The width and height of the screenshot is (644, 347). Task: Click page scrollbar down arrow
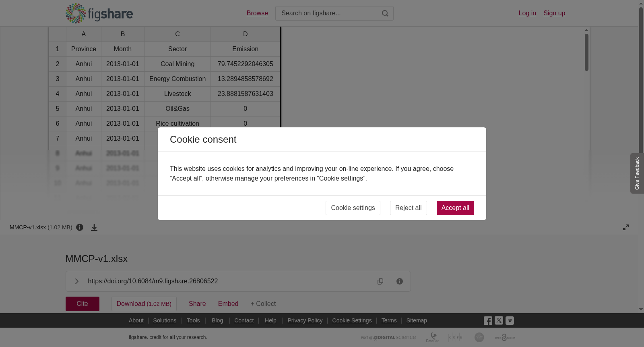tap(641, 310)
